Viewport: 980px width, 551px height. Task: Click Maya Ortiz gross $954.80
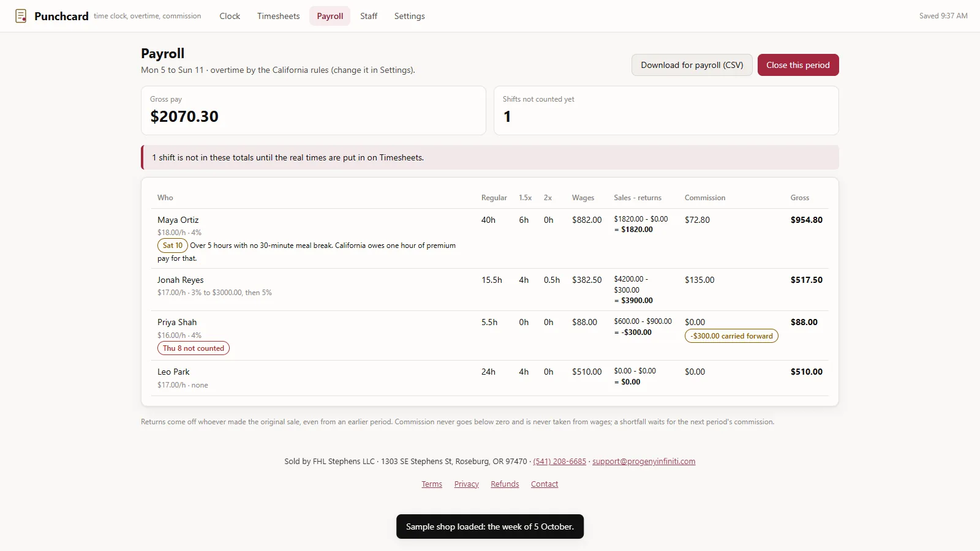(807, 220)
